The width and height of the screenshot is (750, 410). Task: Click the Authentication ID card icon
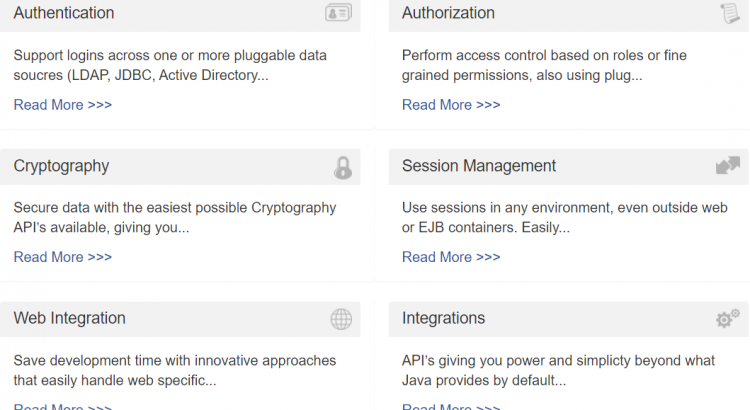pos(339,13)
